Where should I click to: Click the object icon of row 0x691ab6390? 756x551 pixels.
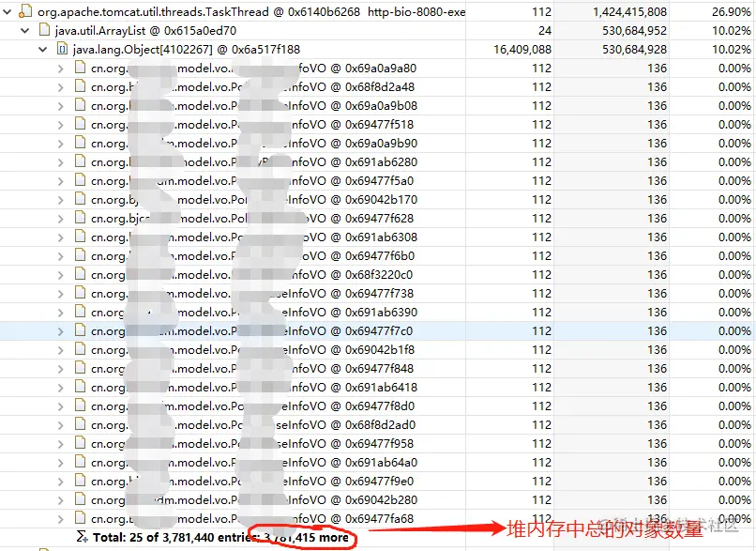80,313
